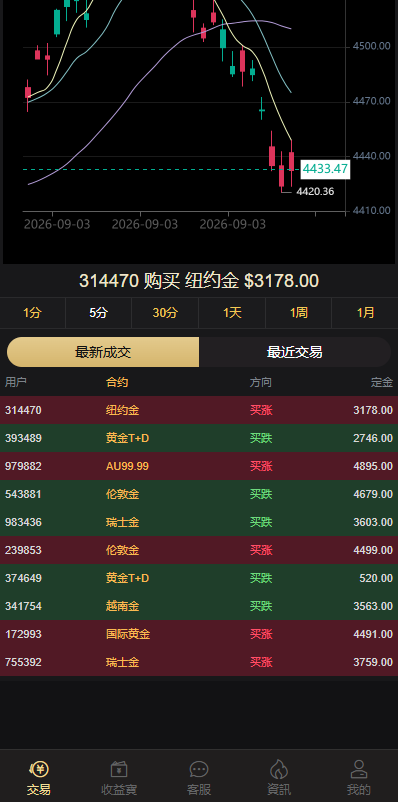
Task: Click deposit amount 4895.00
Action: pos(373,466)
